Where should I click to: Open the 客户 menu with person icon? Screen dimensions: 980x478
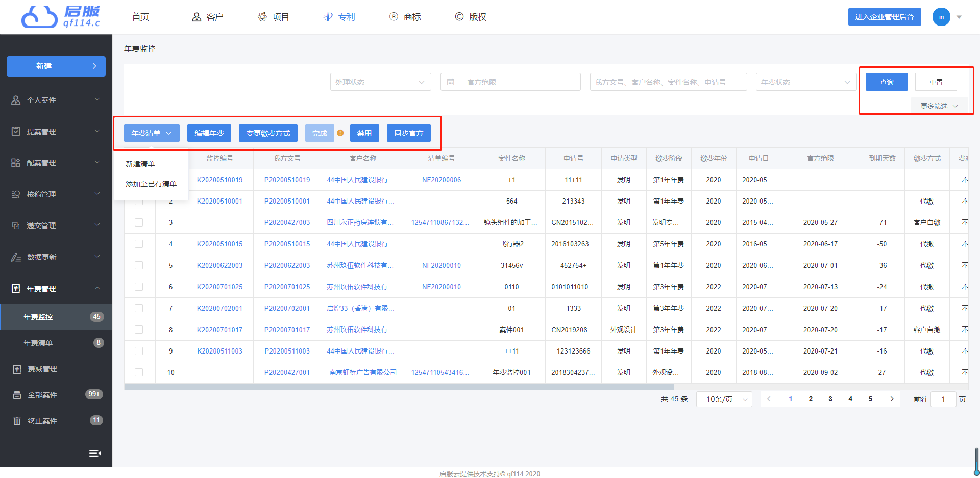tap(207, 17)
